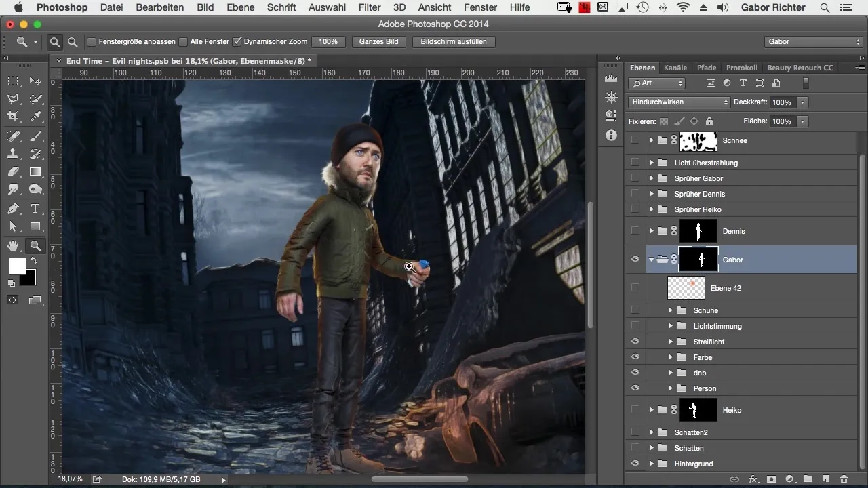The height and width of the screenshot is (488, 868).
Task: Select the Path Selection tool
Action: (13, 227)
